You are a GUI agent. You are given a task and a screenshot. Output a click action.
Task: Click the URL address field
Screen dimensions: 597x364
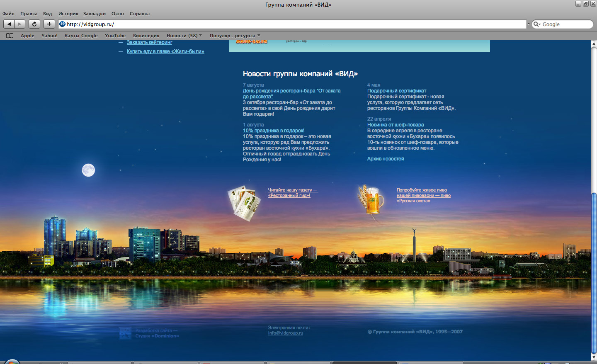[292, 24]
